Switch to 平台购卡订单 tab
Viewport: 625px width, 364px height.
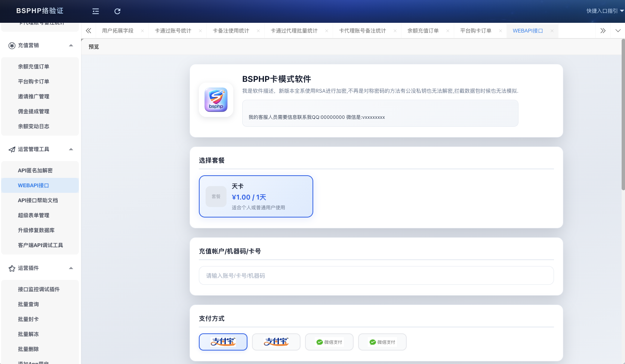pyautogui.click(x=476, y=31)
